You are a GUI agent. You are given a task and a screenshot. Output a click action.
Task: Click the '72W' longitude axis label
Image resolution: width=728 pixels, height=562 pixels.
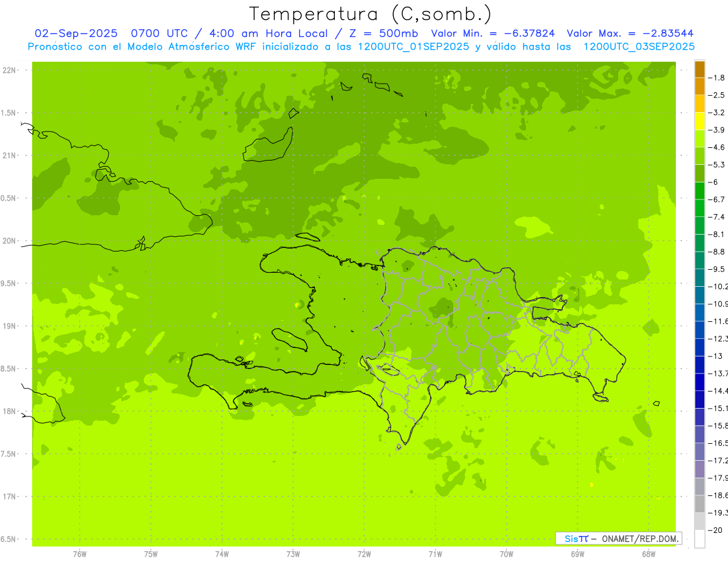coord(364,554)
